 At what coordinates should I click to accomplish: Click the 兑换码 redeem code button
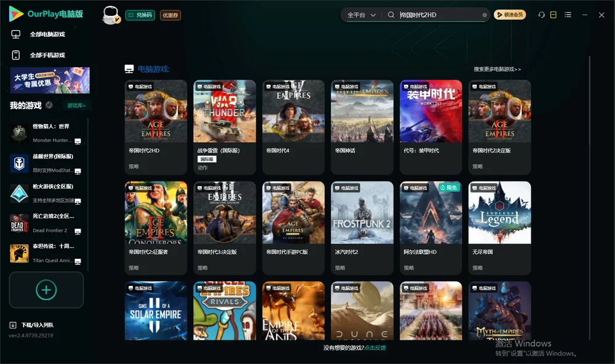tap(140, 15)
